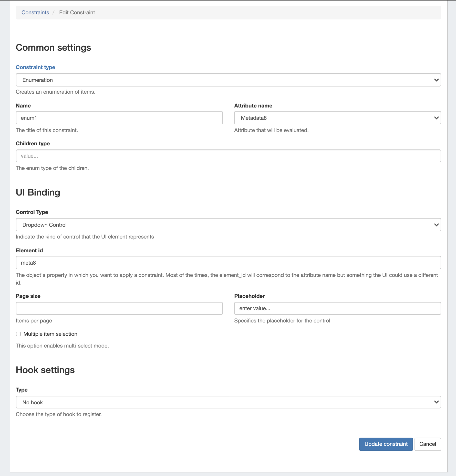The image size is (456, 476).
Task: Expand the hook Type dropdown showing No hook
Action: [x=228, y=402]
